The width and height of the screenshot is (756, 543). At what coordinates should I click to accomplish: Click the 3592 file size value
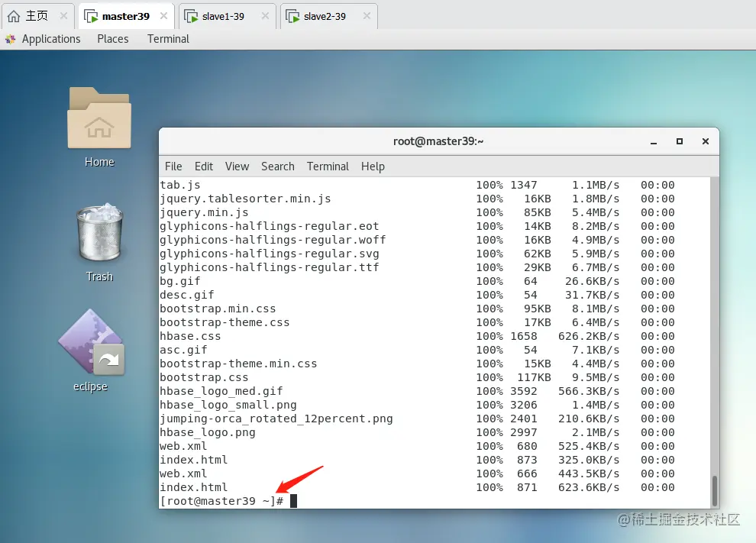(x=524, y=391)
